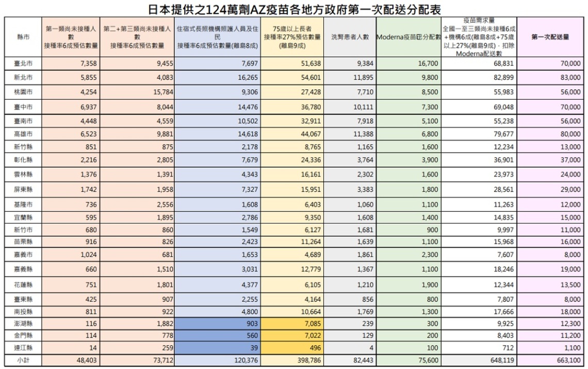Click the highlighted 7,022 cell for 金門縣
Image resolution: width=588 pixels, height=369 pixels.
[292, 335]
